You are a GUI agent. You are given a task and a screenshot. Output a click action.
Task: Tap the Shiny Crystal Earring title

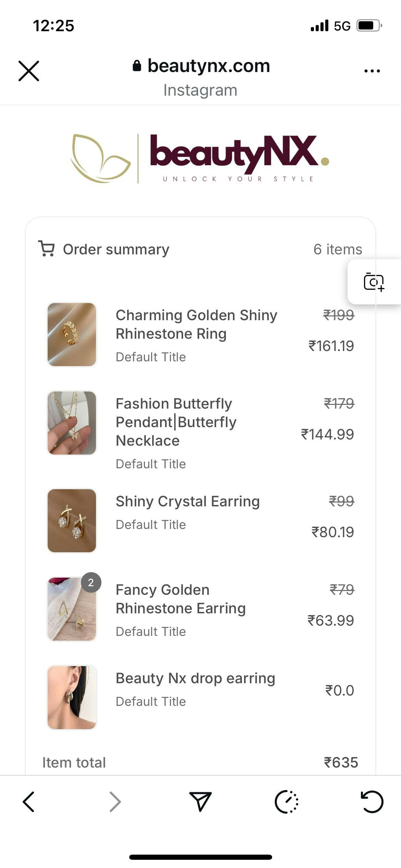pos(187,502)
